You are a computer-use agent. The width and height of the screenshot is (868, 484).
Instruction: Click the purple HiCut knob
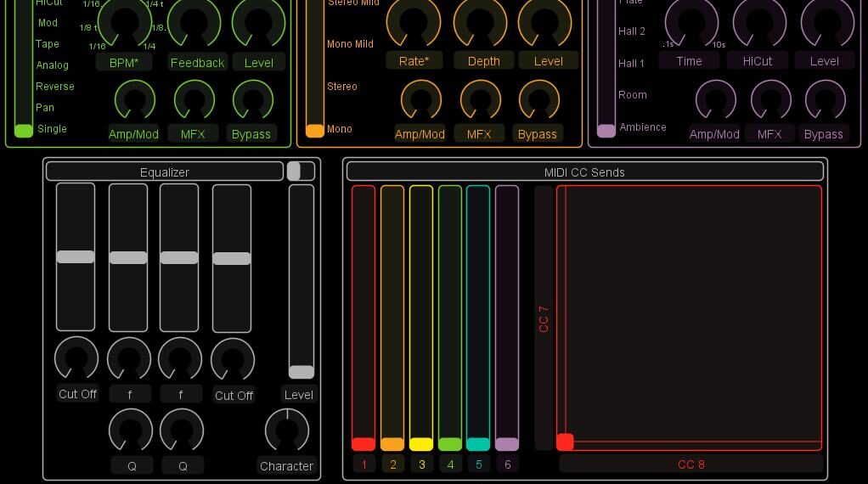(x=759, y=22)
